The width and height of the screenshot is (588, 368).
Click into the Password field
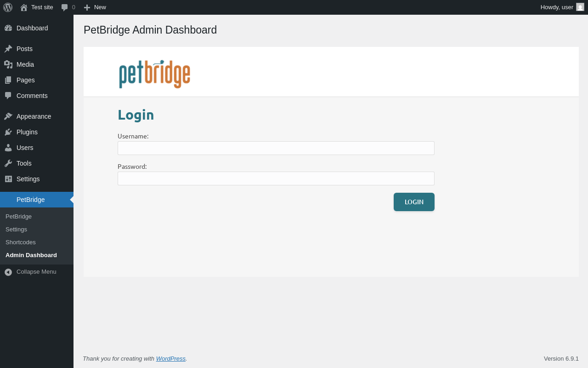tap(276, 178)
